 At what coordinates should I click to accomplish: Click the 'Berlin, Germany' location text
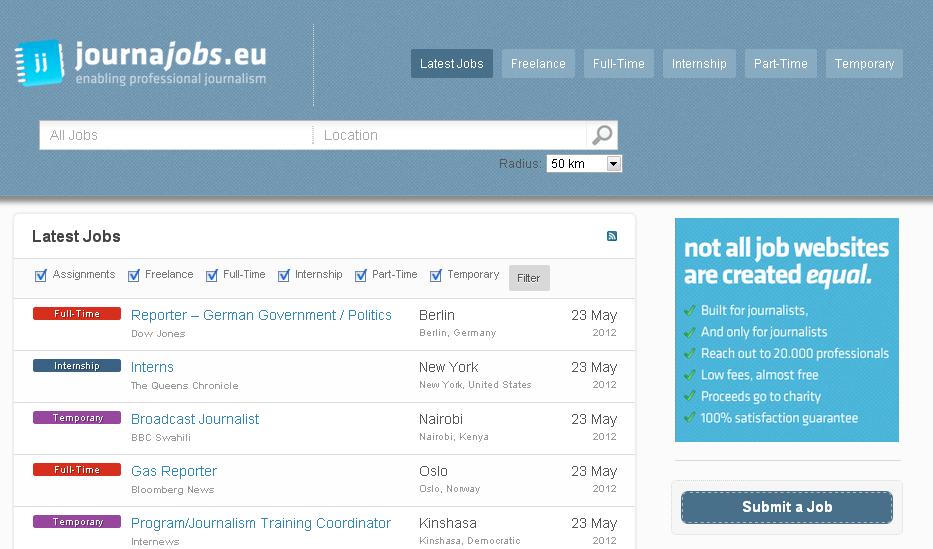click(458, 333)
